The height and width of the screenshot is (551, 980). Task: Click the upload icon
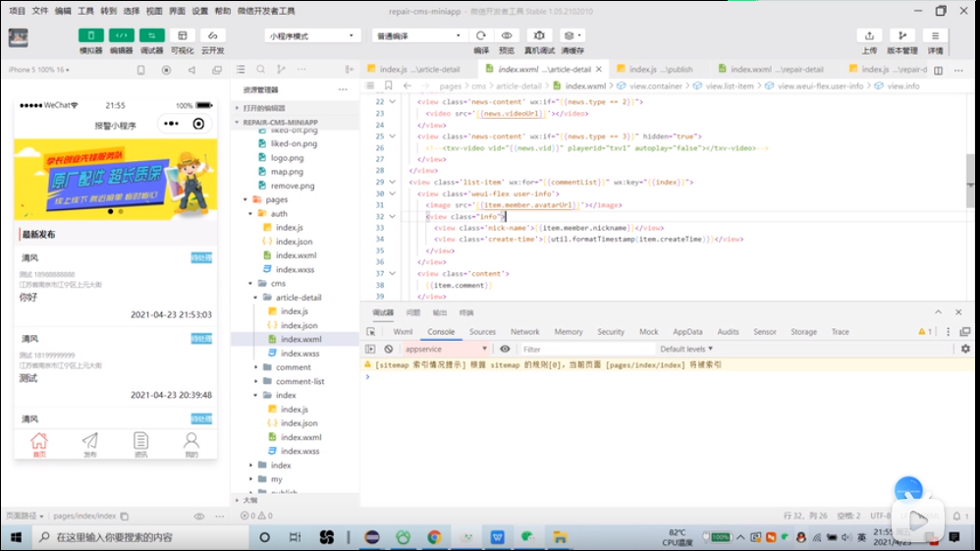[869, 35]
